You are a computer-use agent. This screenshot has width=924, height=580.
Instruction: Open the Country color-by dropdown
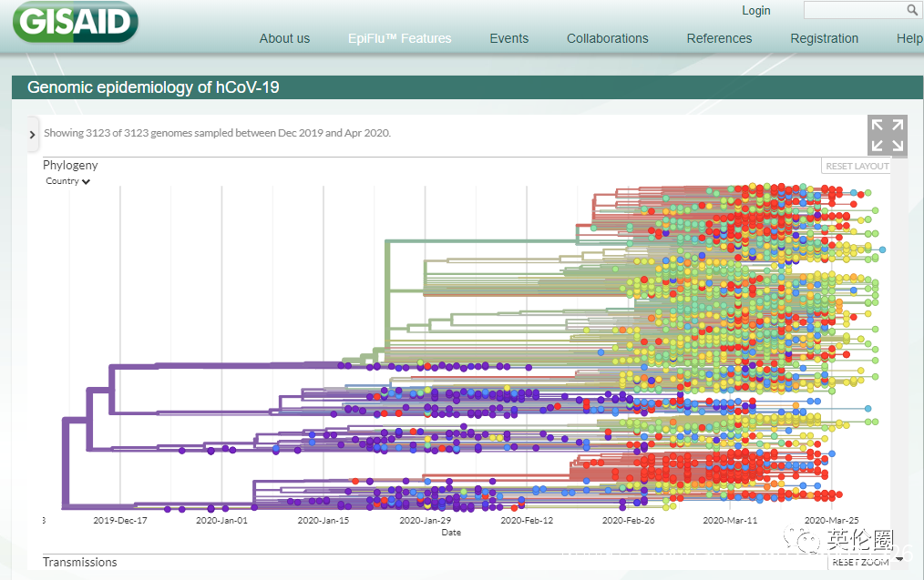[68, 181]
